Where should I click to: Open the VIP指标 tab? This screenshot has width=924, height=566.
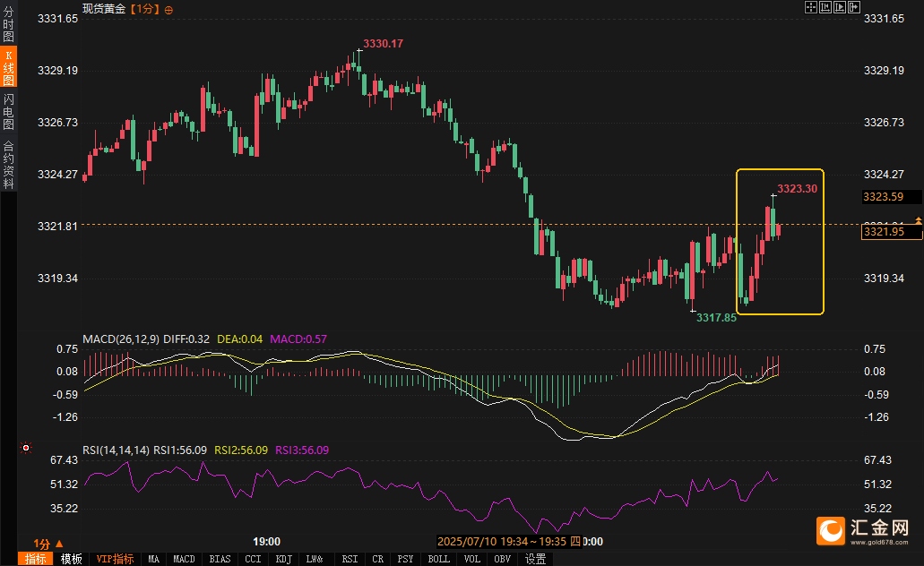pyautogui.click(x=115, y=559)
